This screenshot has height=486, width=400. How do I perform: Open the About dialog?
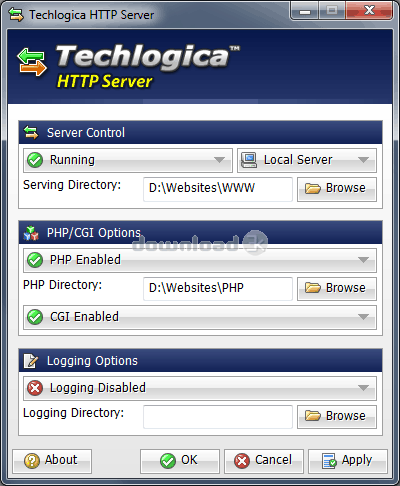(x=52, y=461)
